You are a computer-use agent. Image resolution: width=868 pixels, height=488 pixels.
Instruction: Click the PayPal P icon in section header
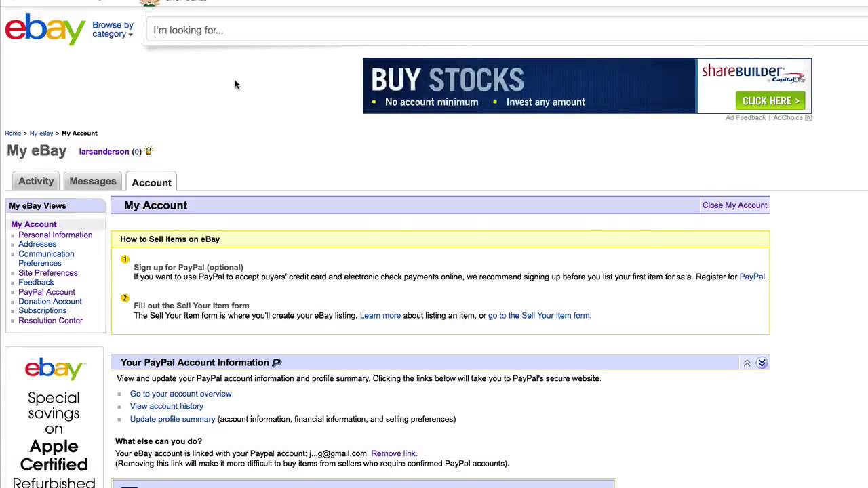click(277, 363)
